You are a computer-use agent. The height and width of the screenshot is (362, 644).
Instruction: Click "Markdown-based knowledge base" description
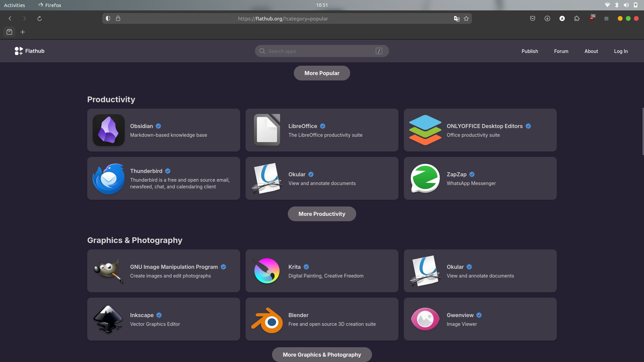tap(168, 135)
